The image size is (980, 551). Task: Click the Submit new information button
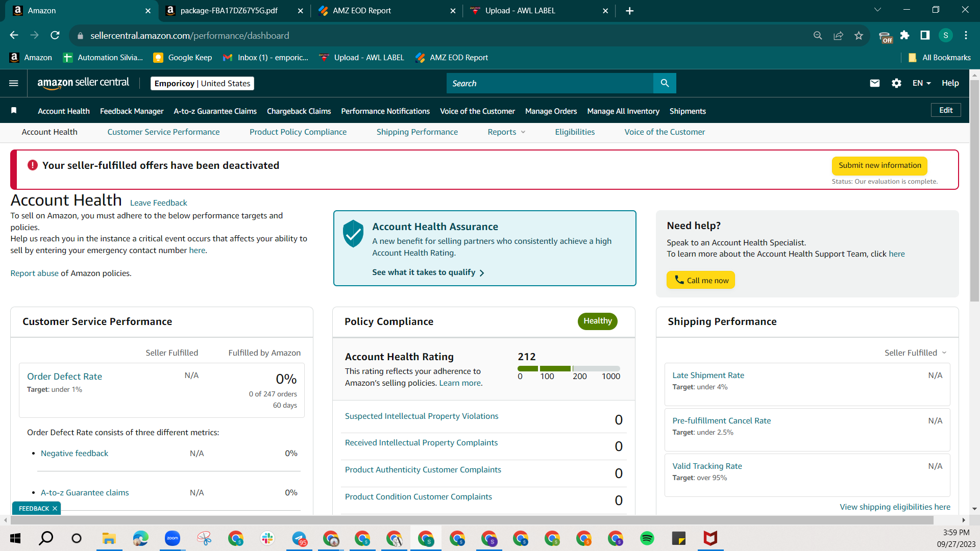tap(879, 166)
